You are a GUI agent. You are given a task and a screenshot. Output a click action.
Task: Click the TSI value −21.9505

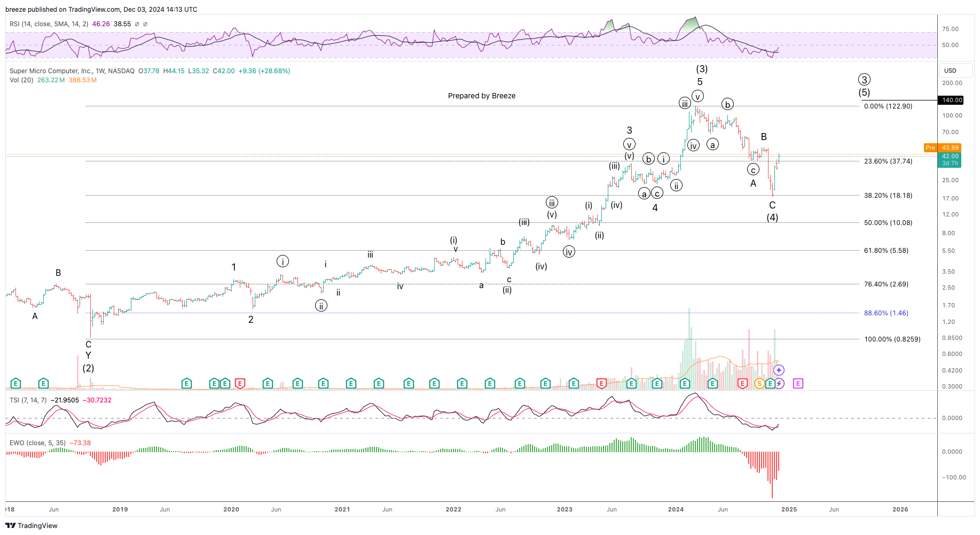click(x=65, y=400)
